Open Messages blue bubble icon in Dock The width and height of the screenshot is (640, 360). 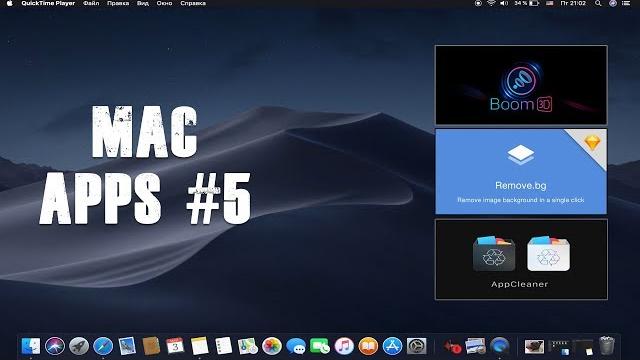tap(296, 346)
